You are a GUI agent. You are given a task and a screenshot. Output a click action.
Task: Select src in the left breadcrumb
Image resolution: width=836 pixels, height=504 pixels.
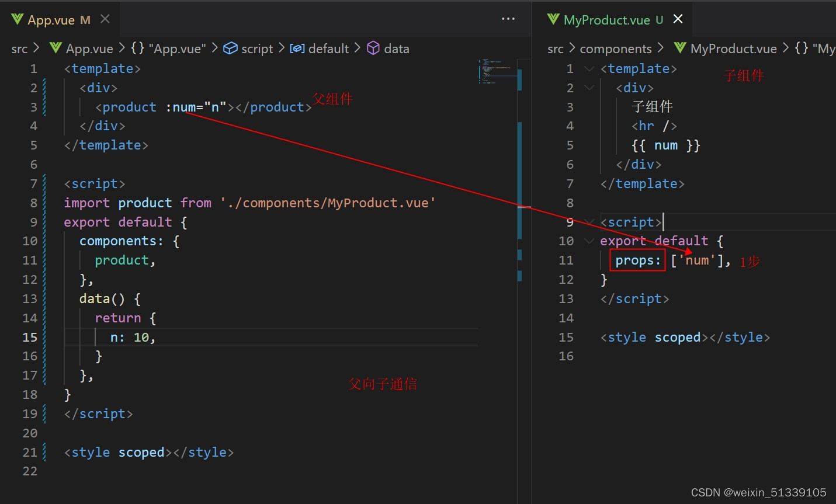point(19,48)
